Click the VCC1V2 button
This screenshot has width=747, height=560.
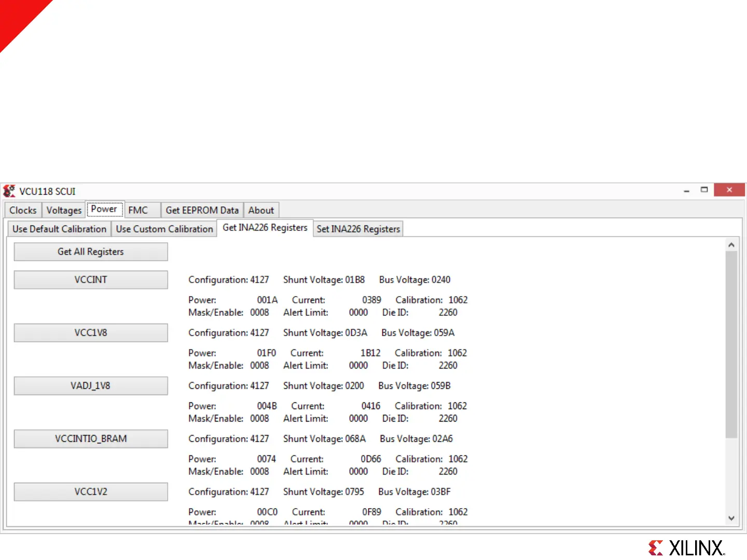tap(91, 492)
